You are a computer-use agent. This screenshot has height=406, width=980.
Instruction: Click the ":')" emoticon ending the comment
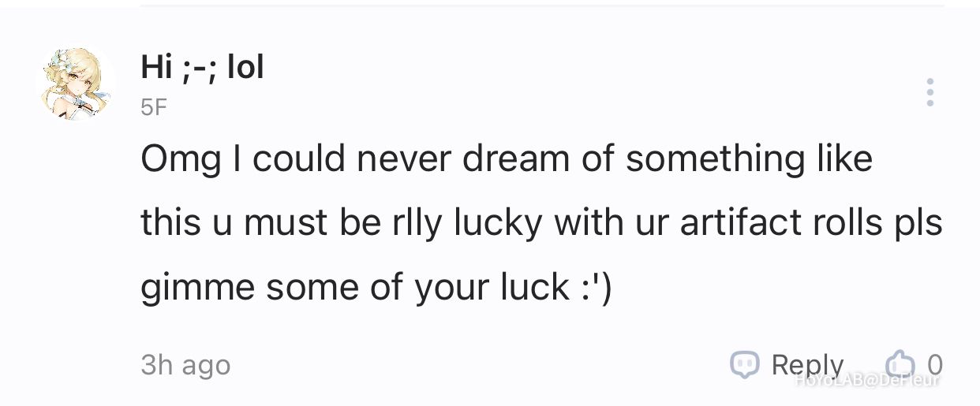[593, 288]
